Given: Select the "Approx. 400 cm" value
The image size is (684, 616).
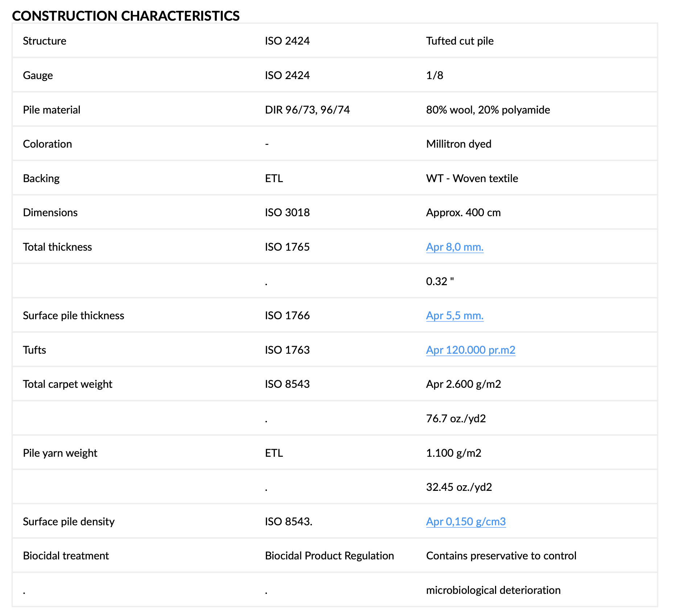Looking at the screenshot, I should click(463, 213).
